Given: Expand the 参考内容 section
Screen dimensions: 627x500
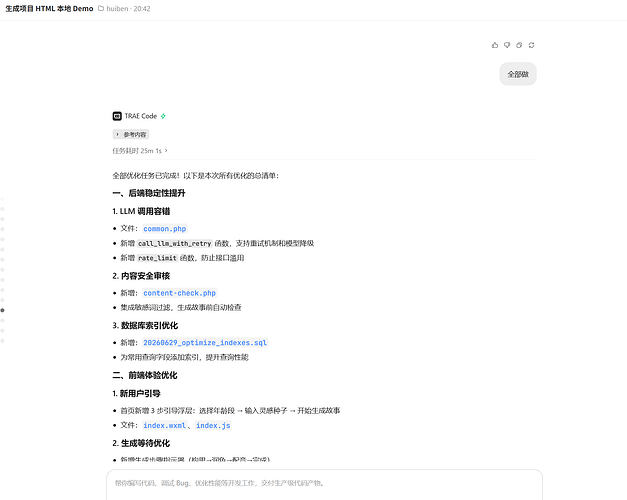Looking at the screenshot, I should [131, 134].
